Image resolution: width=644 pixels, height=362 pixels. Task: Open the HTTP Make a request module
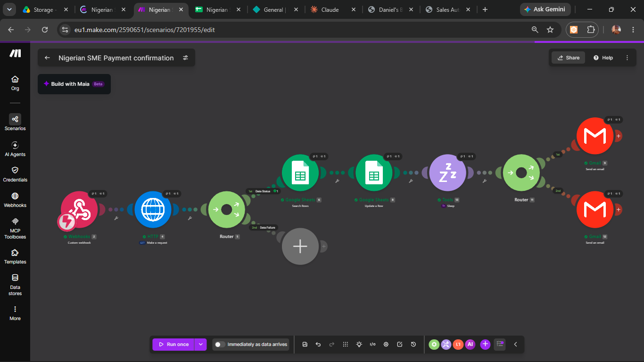tap(153, 210)
